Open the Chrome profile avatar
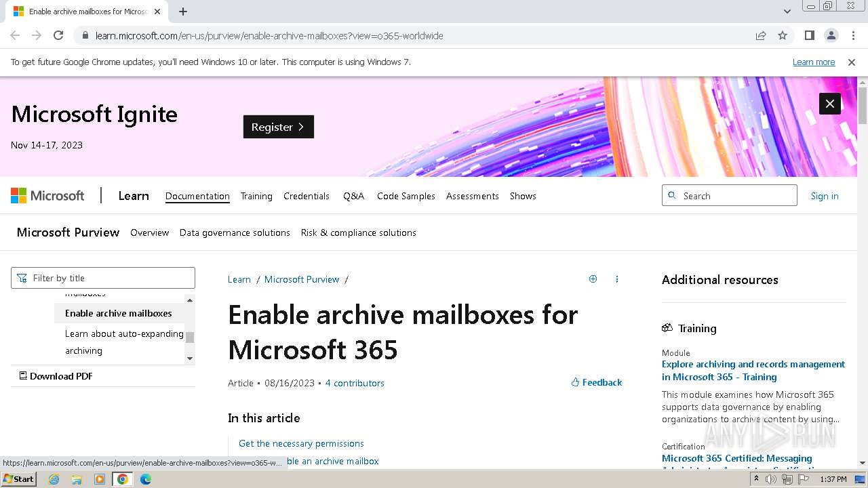Viewport: 868px width, 488px height. point(831,35)
